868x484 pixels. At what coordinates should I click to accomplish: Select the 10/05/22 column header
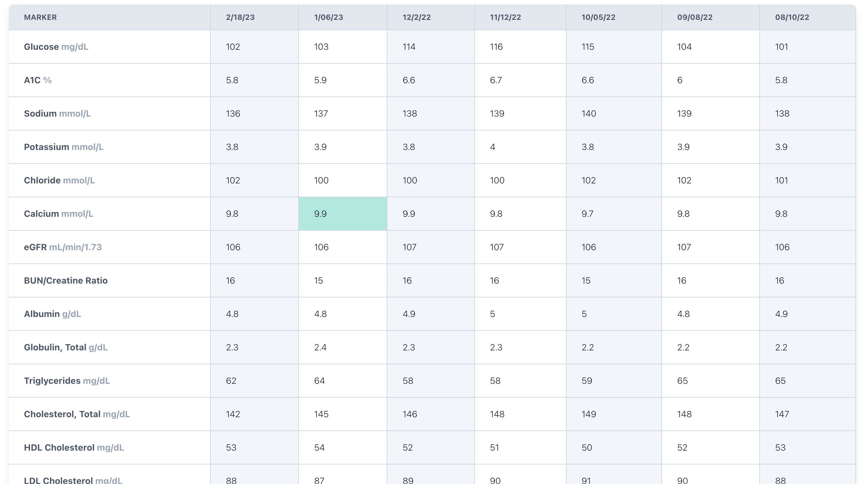pos(598,17)
